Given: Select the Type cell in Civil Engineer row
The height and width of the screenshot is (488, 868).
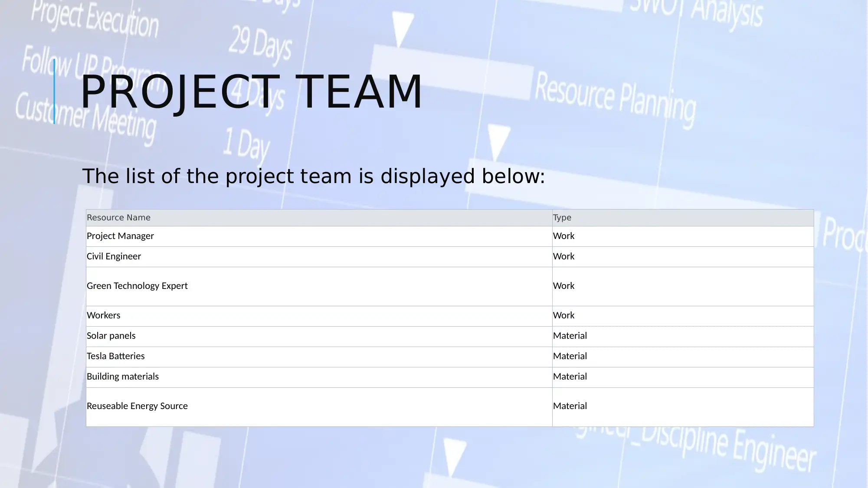Looking at the screenshot, I should [683, 257].
